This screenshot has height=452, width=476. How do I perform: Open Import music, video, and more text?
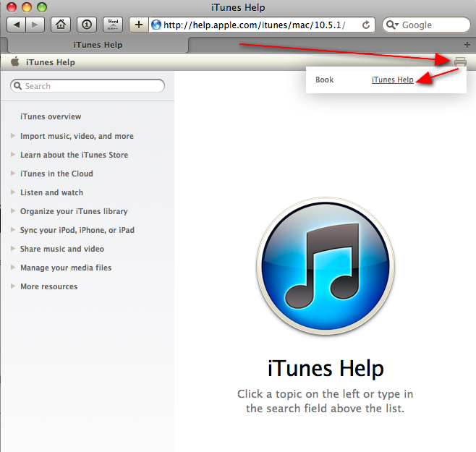point(77,136)
